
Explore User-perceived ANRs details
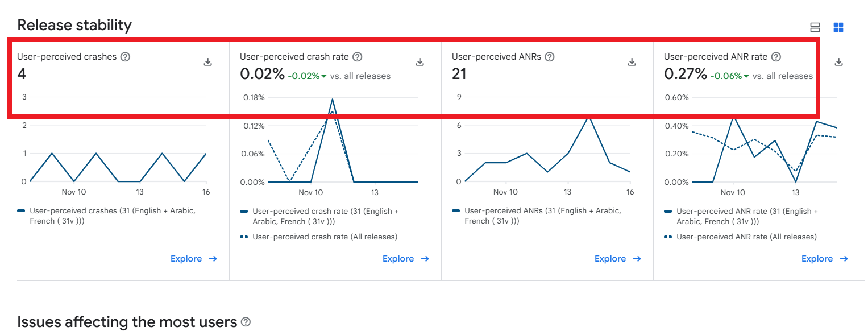pos(618,259)
